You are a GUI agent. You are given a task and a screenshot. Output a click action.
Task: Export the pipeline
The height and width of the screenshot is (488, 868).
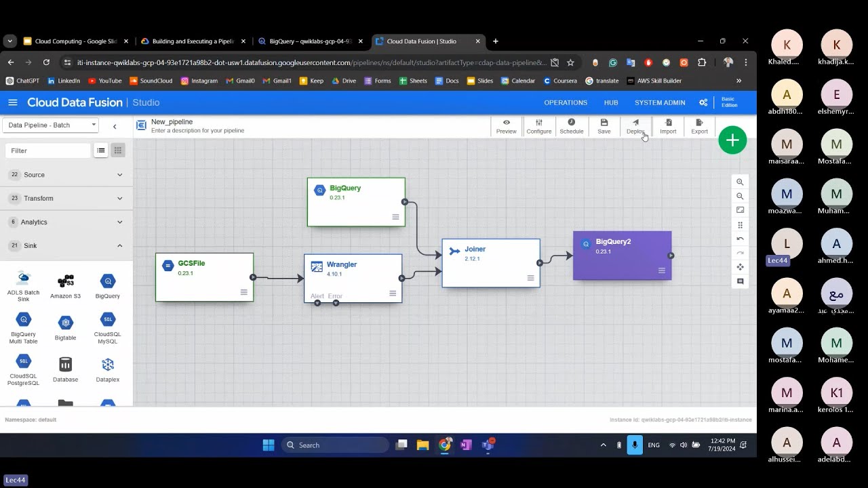coord(699,126)
